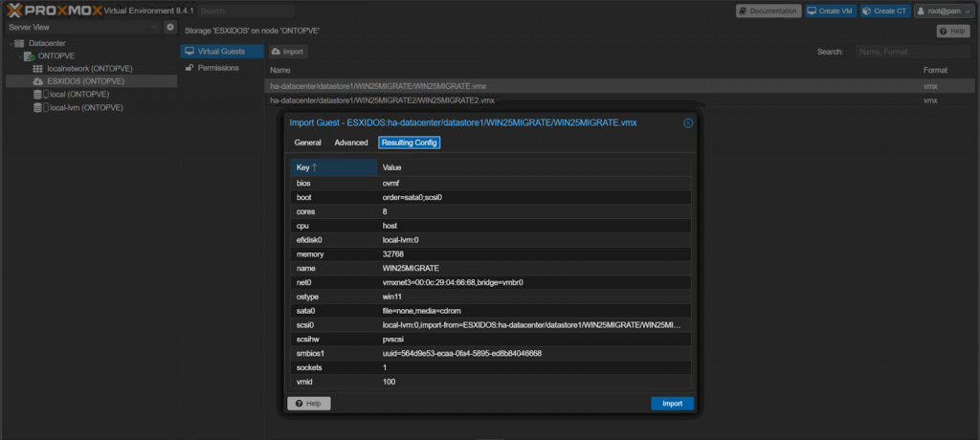Select the efidisk0 row
This screenshot has width=980, height=440.
(x=491, y=239)
